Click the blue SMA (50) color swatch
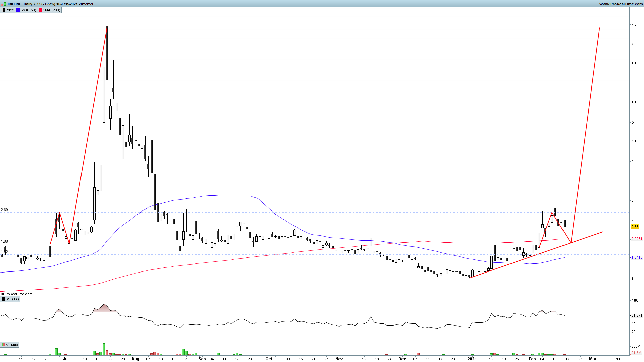Image resolution: width=644 pixels, height=362 pixels. (x=18, y=10)
